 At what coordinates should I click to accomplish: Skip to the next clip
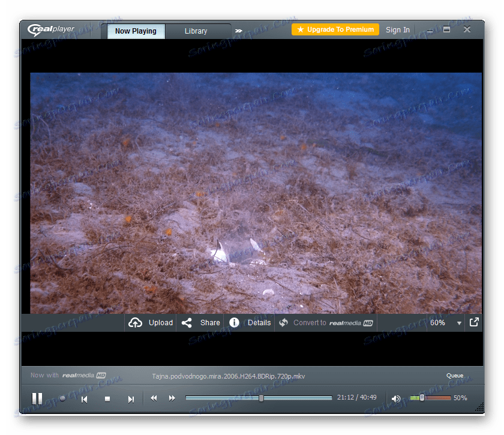(x=131, y=400)
